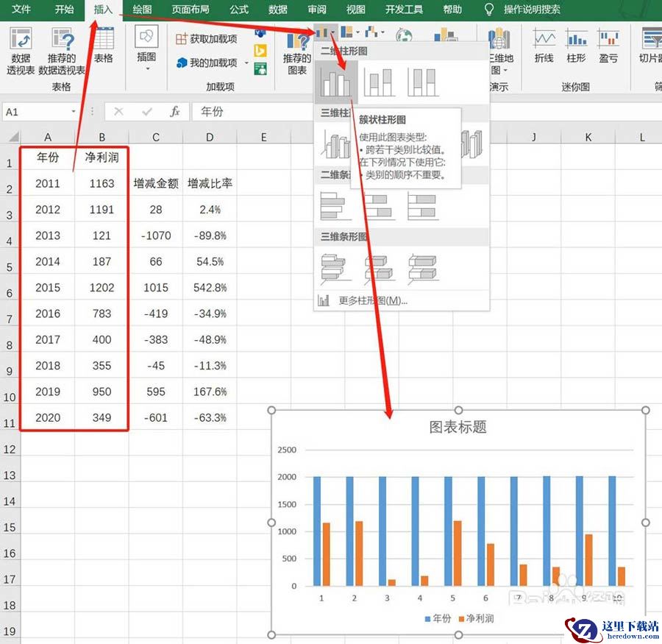Insert a table using 表格 icon

pyautogui.click(x=104, y=46)
